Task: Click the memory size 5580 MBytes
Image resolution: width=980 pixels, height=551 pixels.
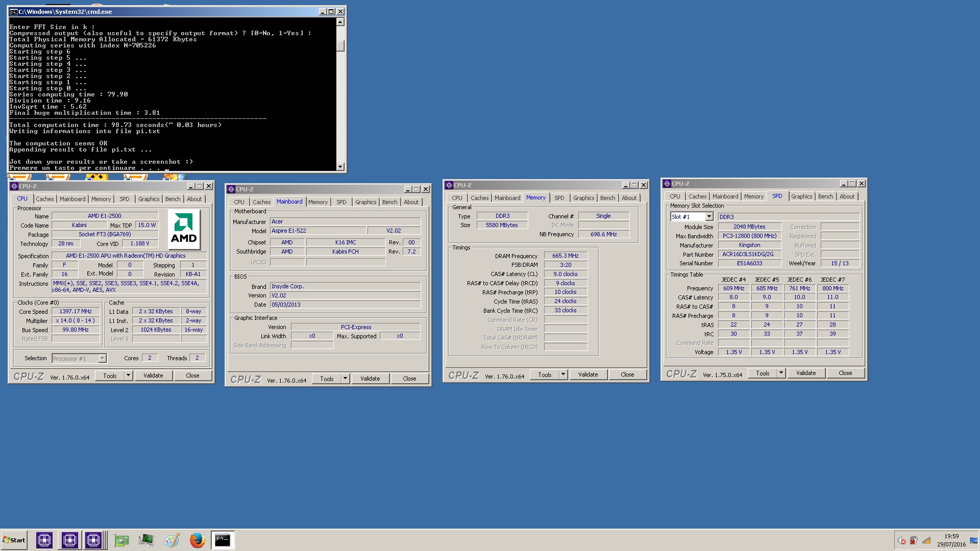Action: (x=502, y=226)
